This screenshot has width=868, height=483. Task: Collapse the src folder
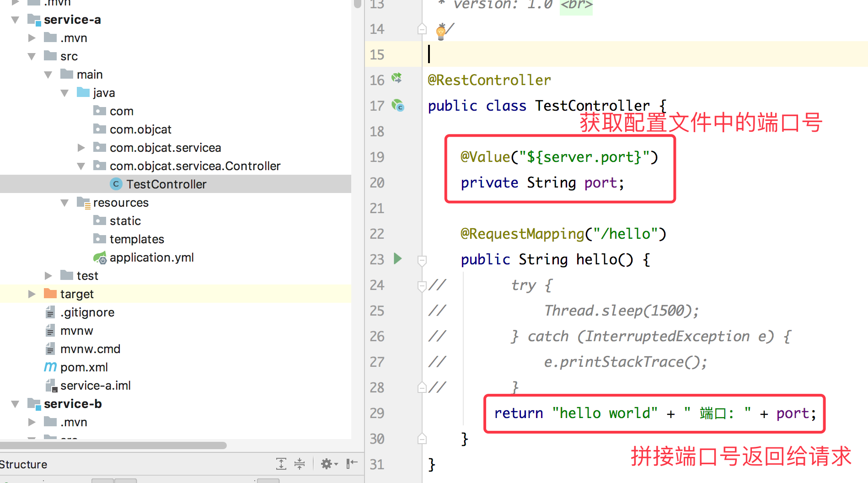[32, 56]
